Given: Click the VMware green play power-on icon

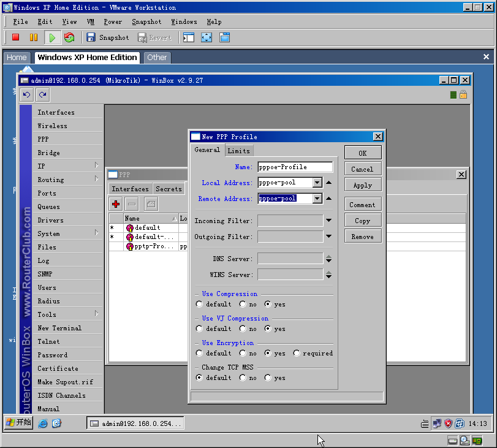Looking at the screenshot, I should (x=51, y=37).
